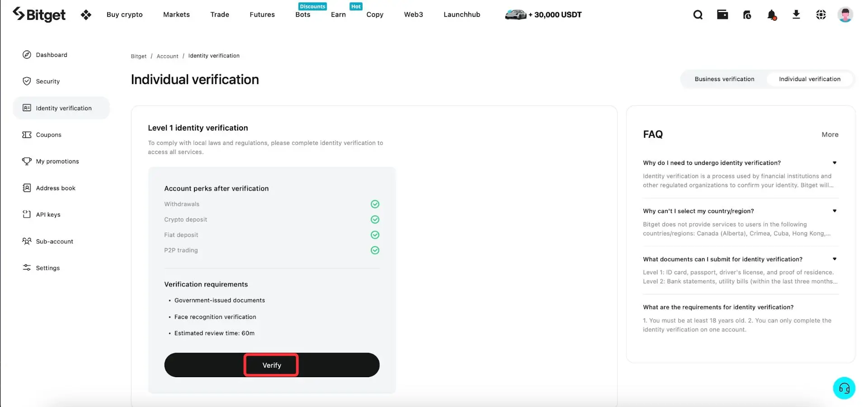Click the search magnifier icon
The image size is (868, 407).
[698, 15]
